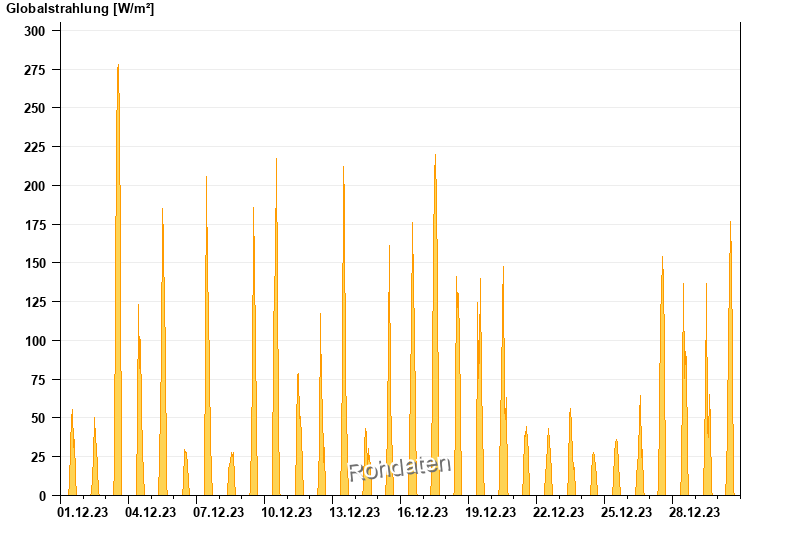Click the 22.12.23 date label

point(558,512)
